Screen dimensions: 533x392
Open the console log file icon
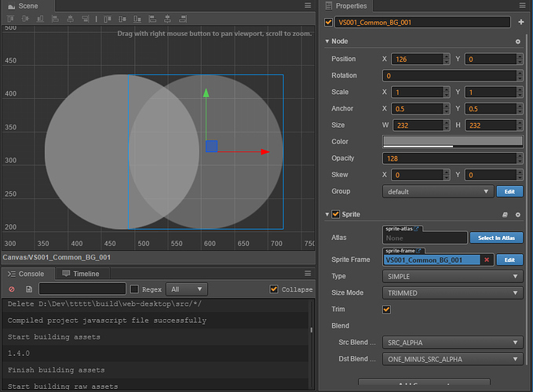point(28,289)
